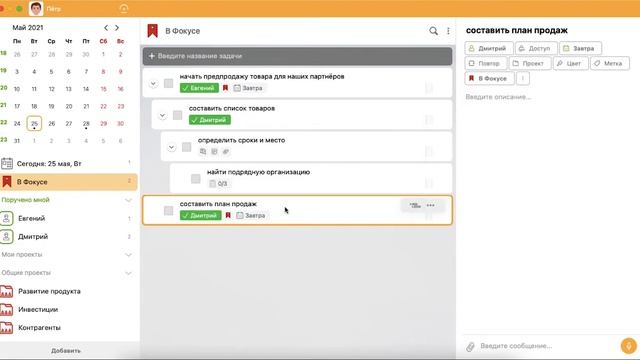This screenshot has height=360, width=640.
Task: Open Цвет color picker in task details
Action: tap(571, 63)
